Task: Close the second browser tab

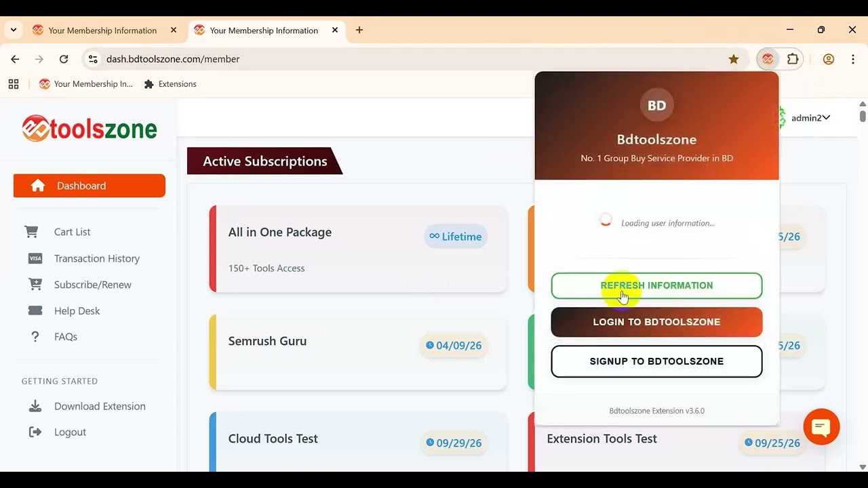Action: (x=335, y=30)
